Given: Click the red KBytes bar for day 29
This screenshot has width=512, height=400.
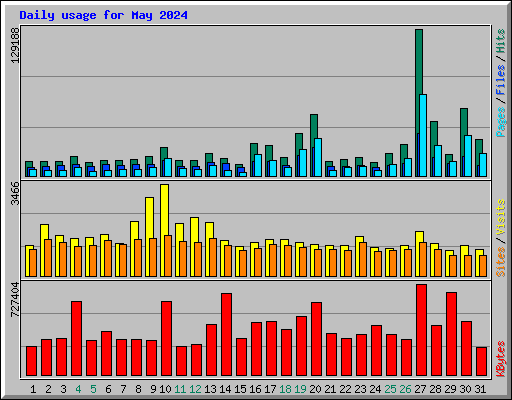Looking at the screenshot, I should coord(451,334).
